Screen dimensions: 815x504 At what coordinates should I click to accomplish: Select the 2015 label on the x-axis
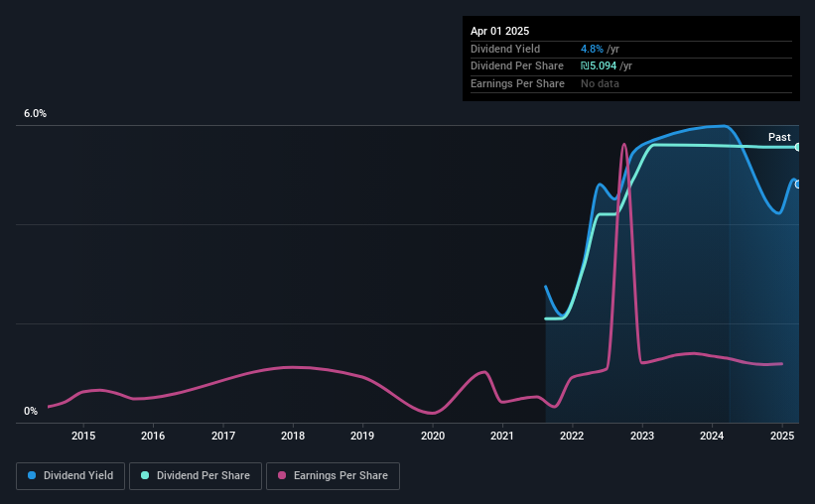click(x=83, y=436)
